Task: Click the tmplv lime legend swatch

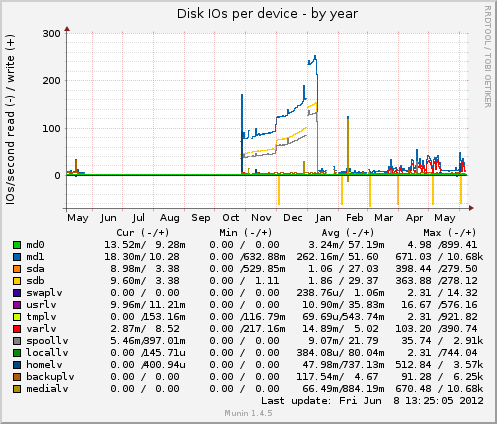Action: pos(17,317)
